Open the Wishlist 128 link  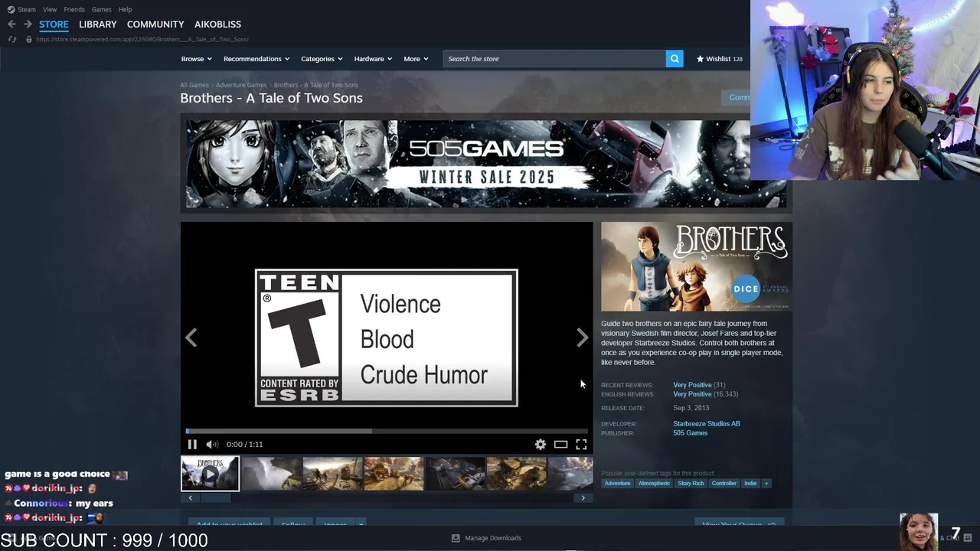click(x=720, y=59)
